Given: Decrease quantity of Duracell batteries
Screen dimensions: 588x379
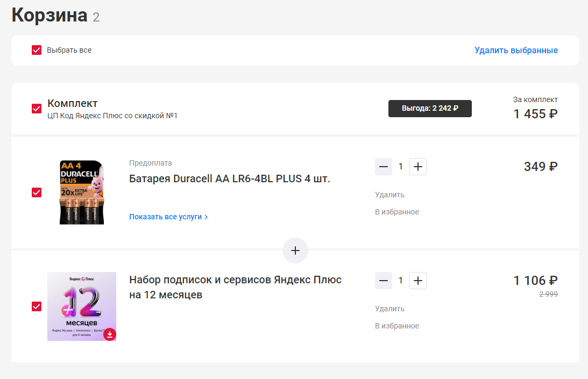Looking at the screenshot, I should click(x=384, y=167).
